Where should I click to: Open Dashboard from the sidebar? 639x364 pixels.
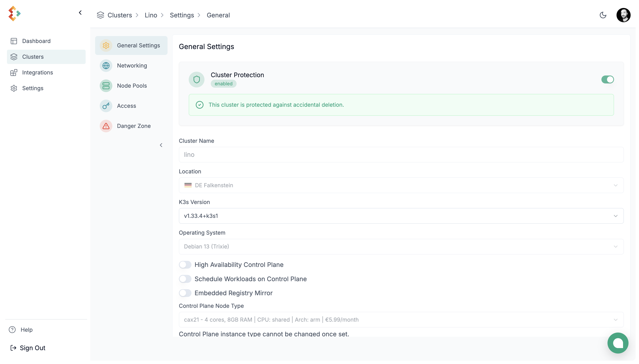click(36, 41)
